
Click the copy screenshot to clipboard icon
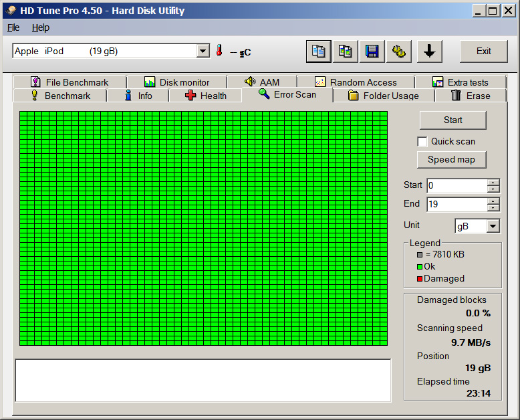click(x=346, y=51)
